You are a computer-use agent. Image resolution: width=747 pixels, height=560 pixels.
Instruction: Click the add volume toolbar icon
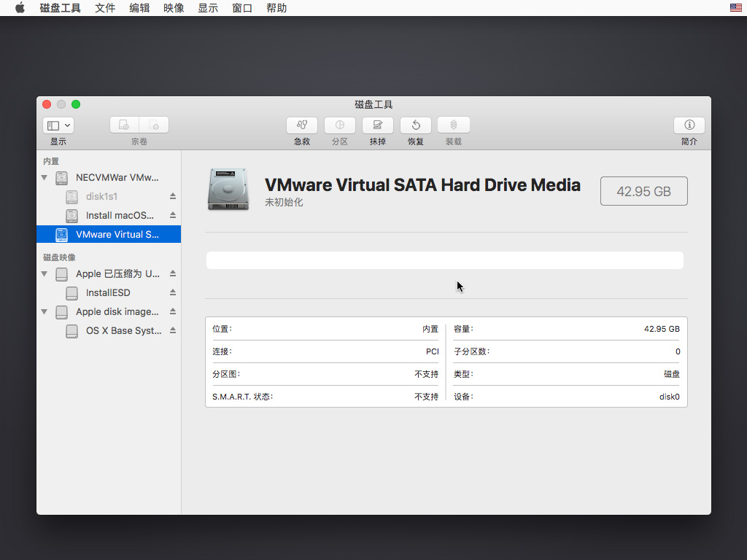(124, 125)
